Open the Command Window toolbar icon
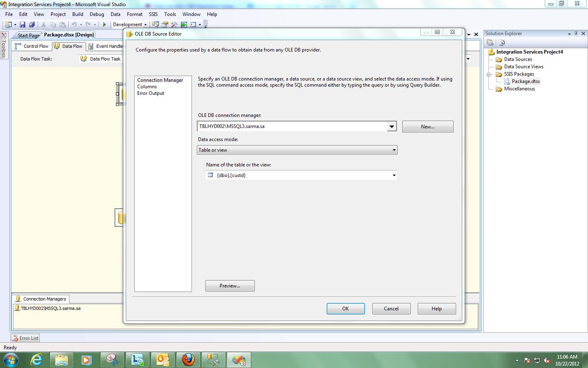Image resolution: width=588 pixels, height=368 pixels. (193, 25)
